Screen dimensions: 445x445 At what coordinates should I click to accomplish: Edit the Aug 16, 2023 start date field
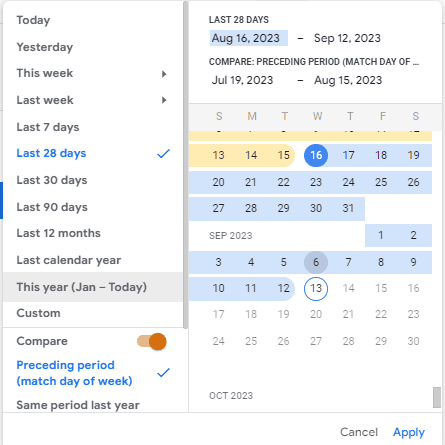pos(249,38)
